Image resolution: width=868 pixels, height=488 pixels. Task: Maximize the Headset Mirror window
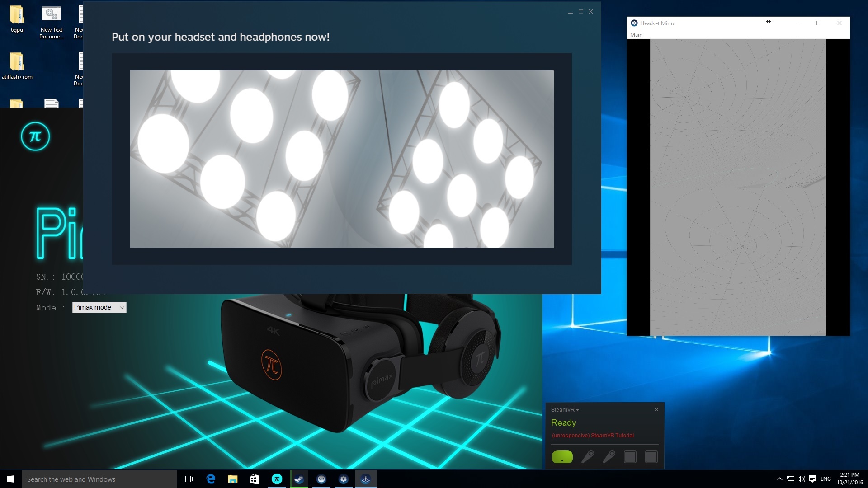point(819,23)
